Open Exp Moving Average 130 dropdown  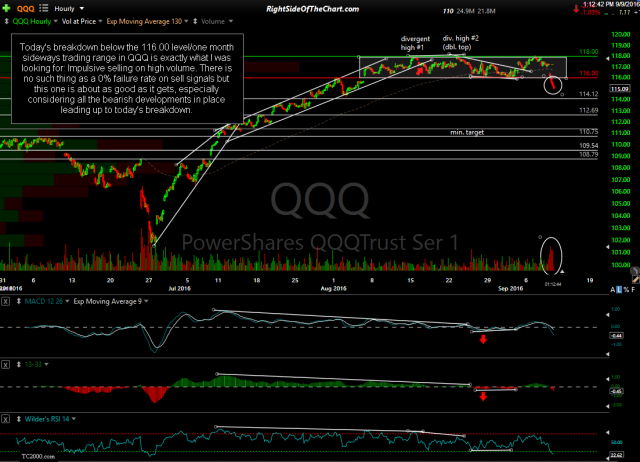pos(186,21)
